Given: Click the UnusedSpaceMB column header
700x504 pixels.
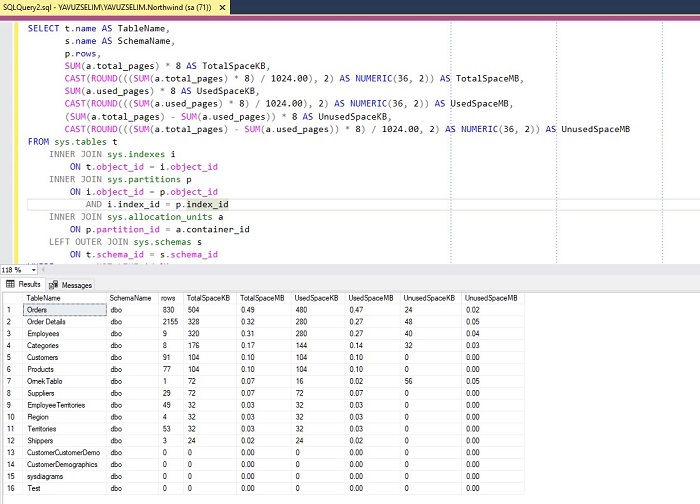Looking at the screenshot, I should pos(491,298).
